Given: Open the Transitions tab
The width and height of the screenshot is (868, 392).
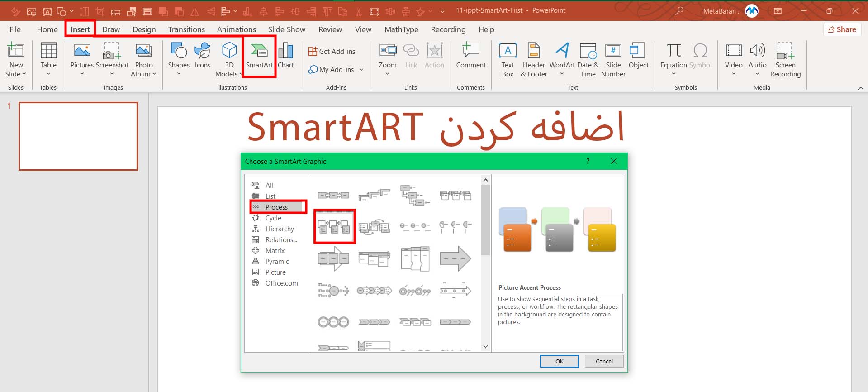Looking at the screenshot, I should [186, 29].
